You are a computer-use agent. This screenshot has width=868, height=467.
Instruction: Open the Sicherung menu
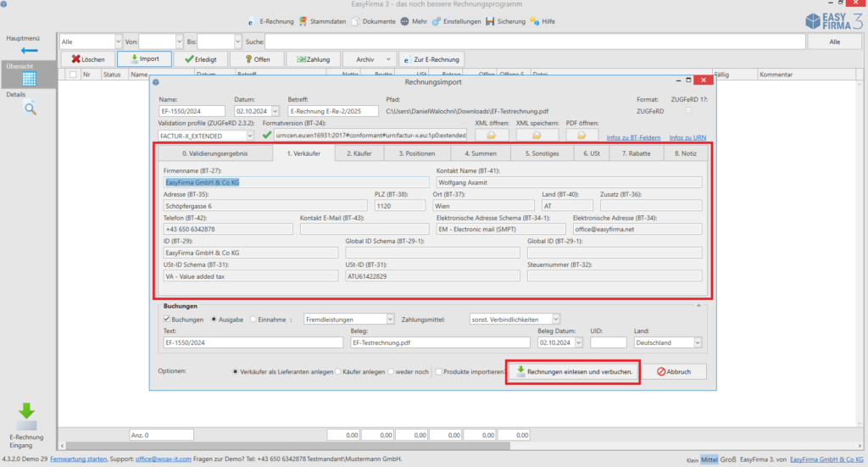[505, 21]
